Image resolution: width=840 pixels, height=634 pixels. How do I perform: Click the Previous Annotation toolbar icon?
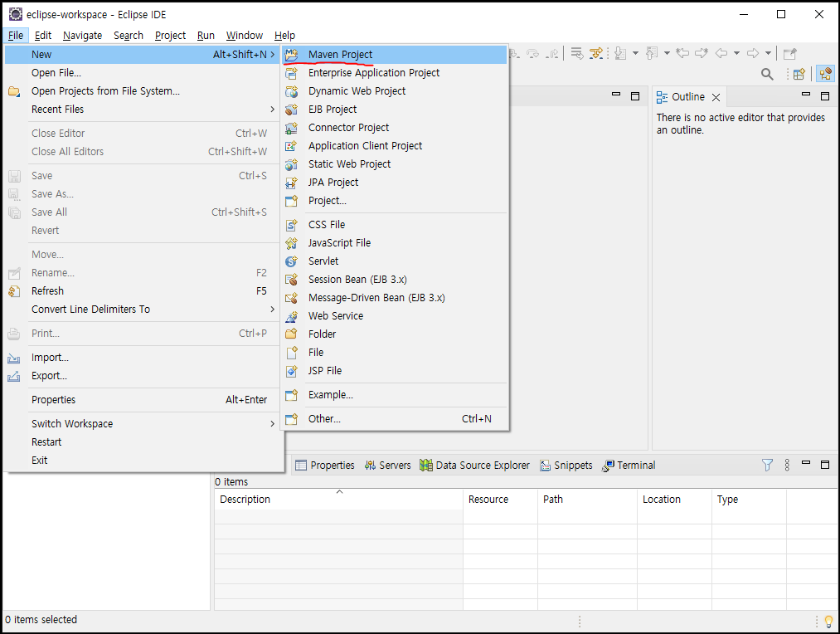[652, 53]
